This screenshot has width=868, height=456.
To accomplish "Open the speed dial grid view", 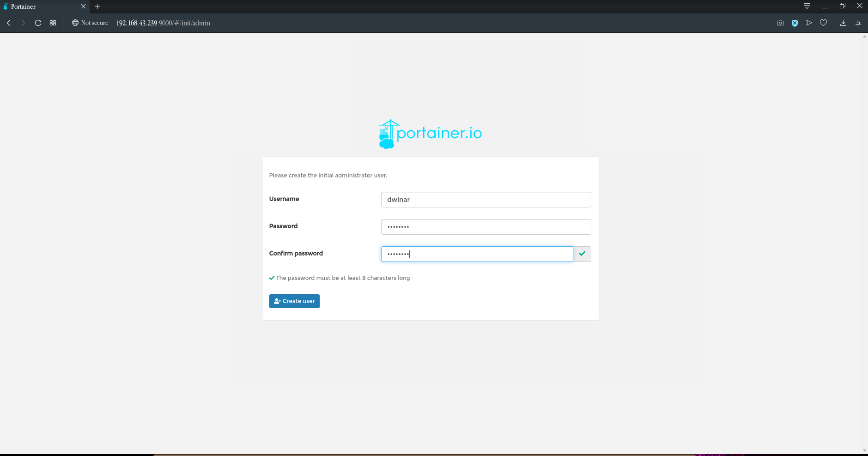I will coord(53,23).
